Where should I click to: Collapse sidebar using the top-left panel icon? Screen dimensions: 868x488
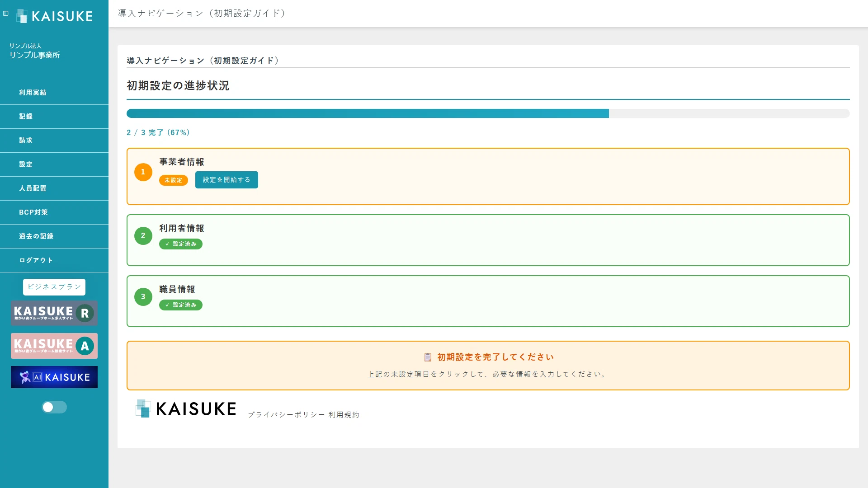tap(6, 14)
